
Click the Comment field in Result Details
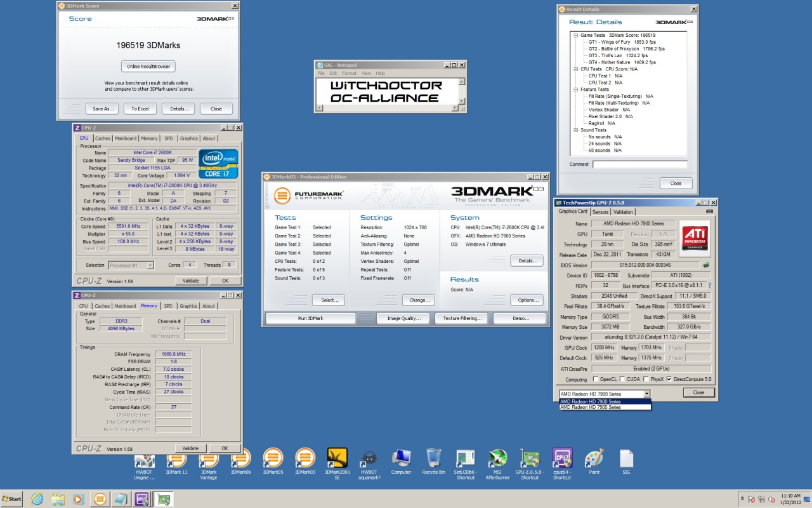639,164
